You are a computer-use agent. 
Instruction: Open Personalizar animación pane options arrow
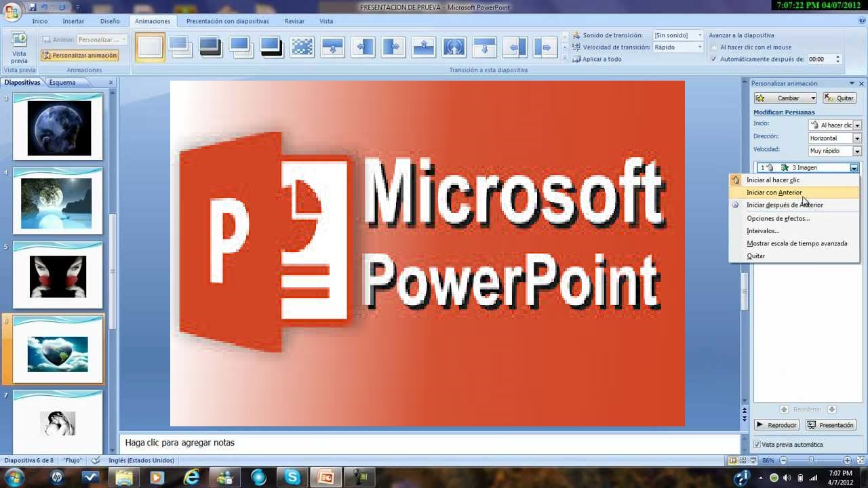click(852, 83)
